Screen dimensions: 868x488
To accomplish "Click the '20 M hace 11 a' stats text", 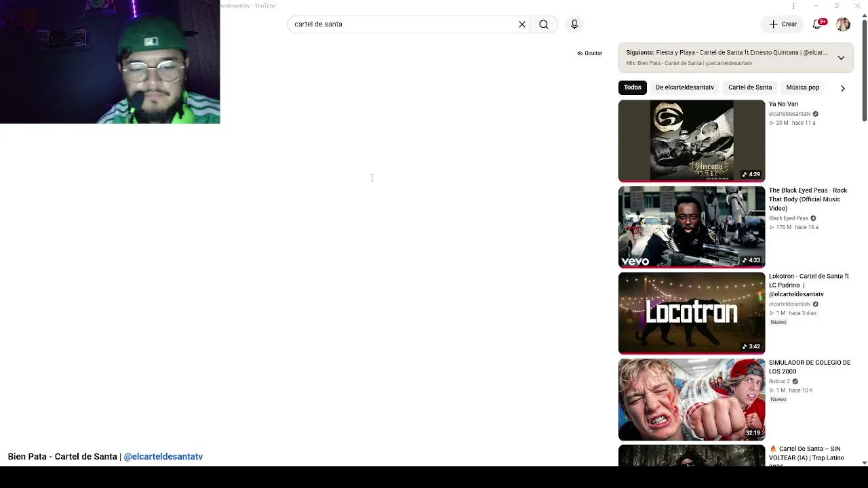I will [792, 123].
